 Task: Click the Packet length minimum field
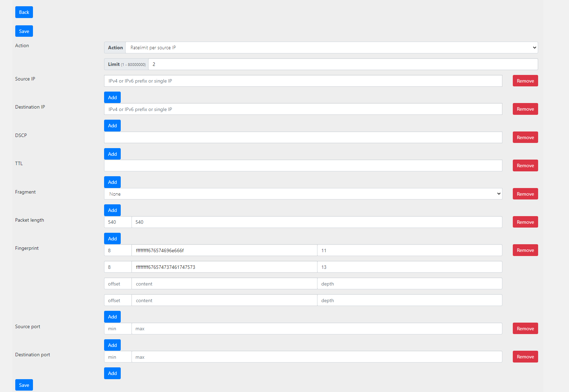coord(118,222)
